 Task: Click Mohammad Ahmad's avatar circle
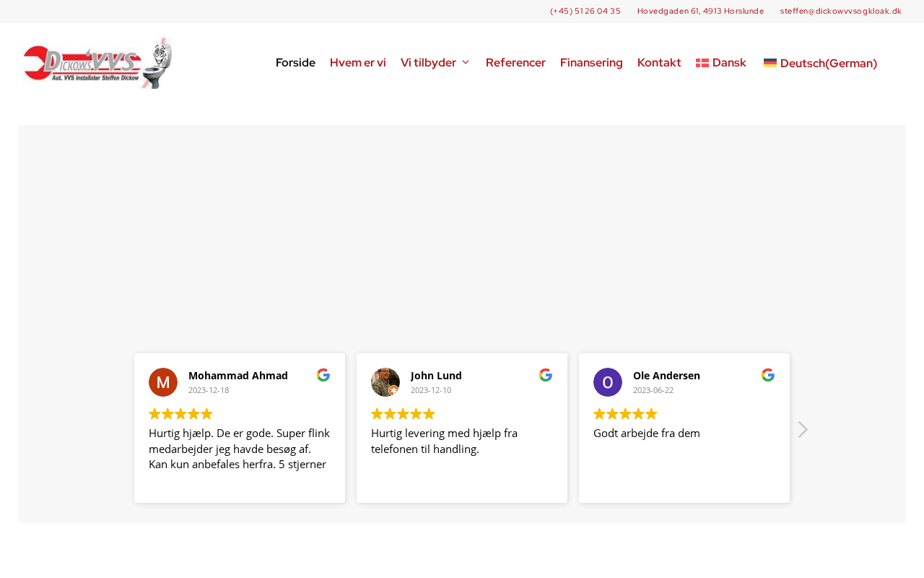pos(163,382)
